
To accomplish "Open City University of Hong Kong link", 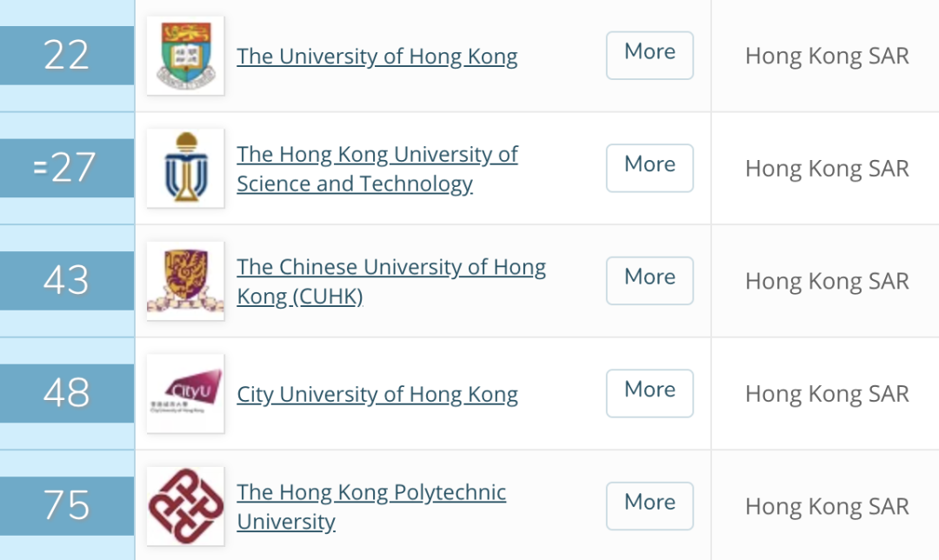I will pos(377,394).
